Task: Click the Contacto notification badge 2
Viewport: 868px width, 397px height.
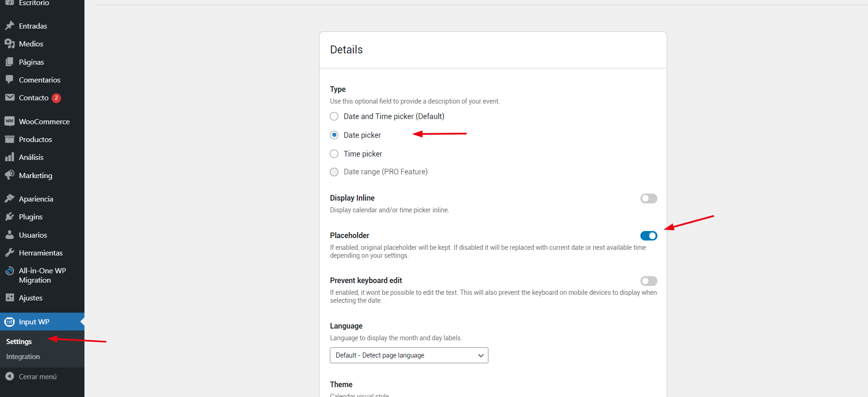Action: click(x=56, y=98)
